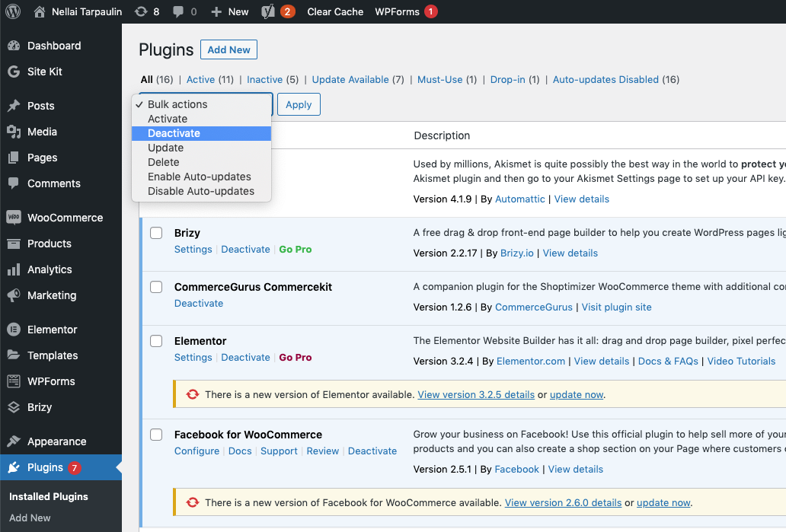Open Brizy plugin Settings link
Viewport: 786px width, 532px height.
pos(193,250)
